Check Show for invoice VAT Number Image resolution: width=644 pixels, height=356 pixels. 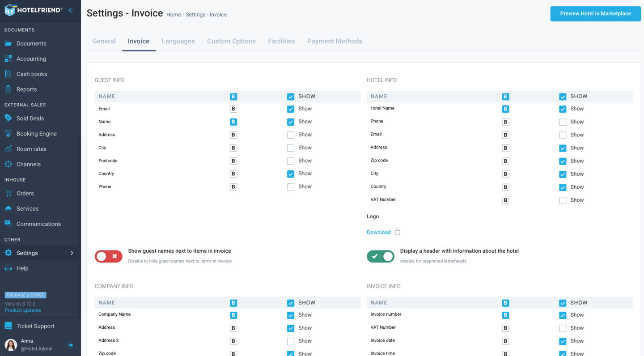click(563, 328)
